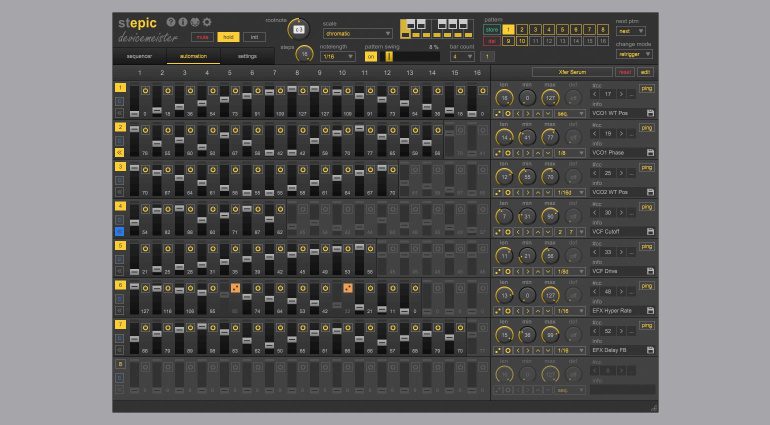Open the gear settings icon in header
This screenshot has height=425, width=770.
pos(207,22)
